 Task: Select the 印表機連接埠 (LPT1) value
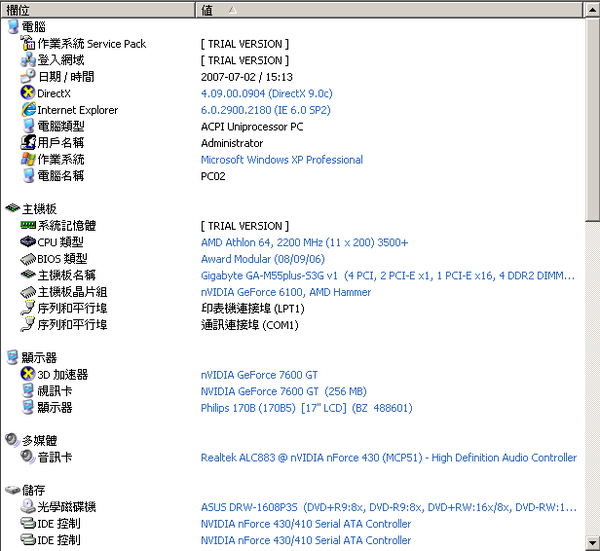pos(253,308)
